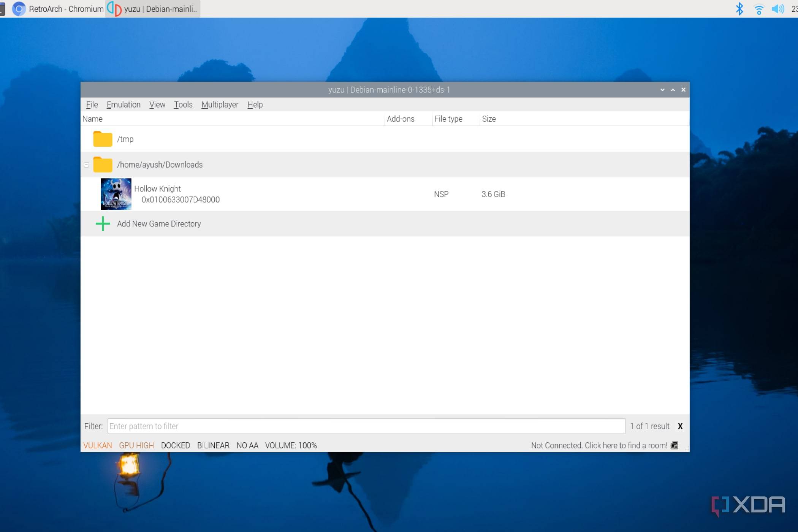This screenshot has width=798, height=532.
Task: Open the multiplayer room icon in status bar
Action: click(674, 445)
